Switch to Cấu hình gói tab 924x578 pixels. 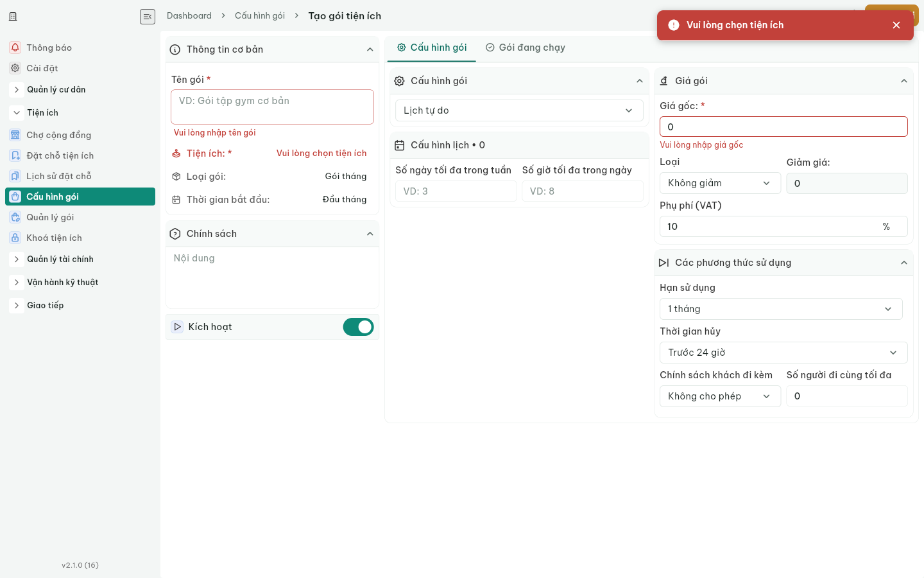(432, 48)
